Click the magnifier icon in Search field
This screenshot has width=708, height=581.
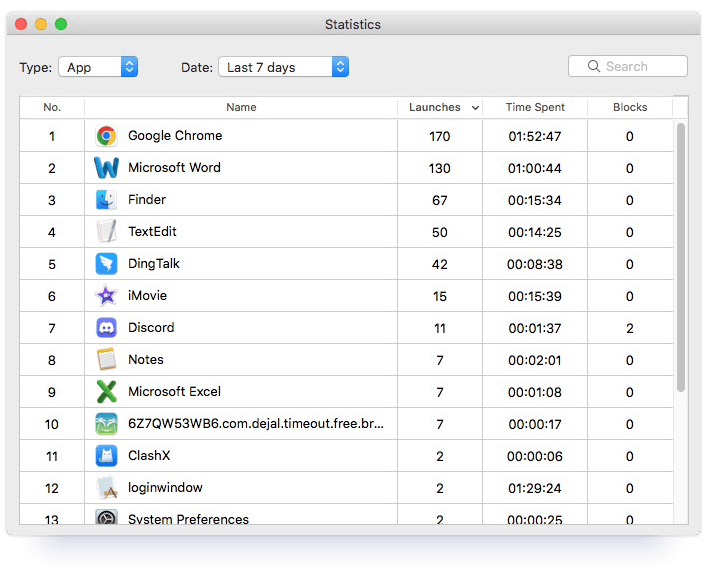pyautogui.click(x=594, y=66)
